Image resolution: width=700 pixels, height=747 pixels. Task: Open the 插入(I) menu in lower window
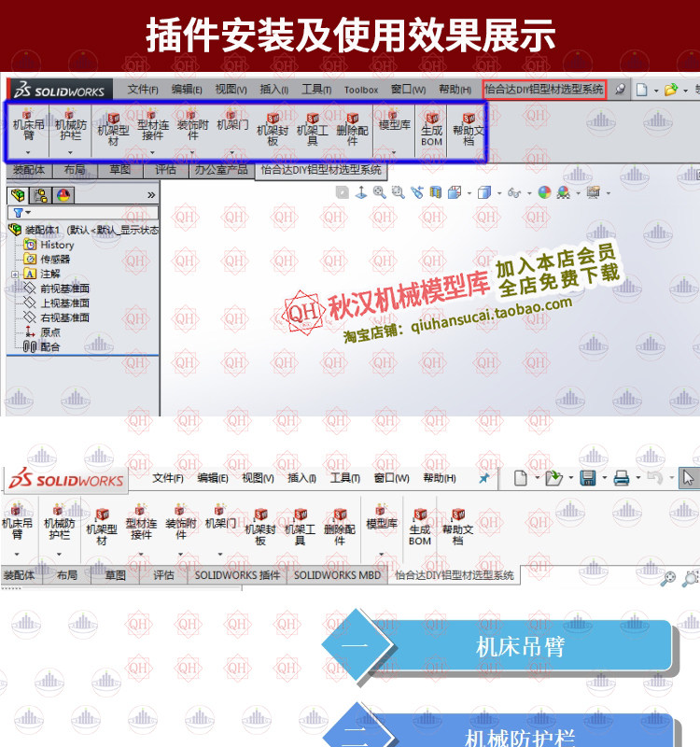point(301,478)
